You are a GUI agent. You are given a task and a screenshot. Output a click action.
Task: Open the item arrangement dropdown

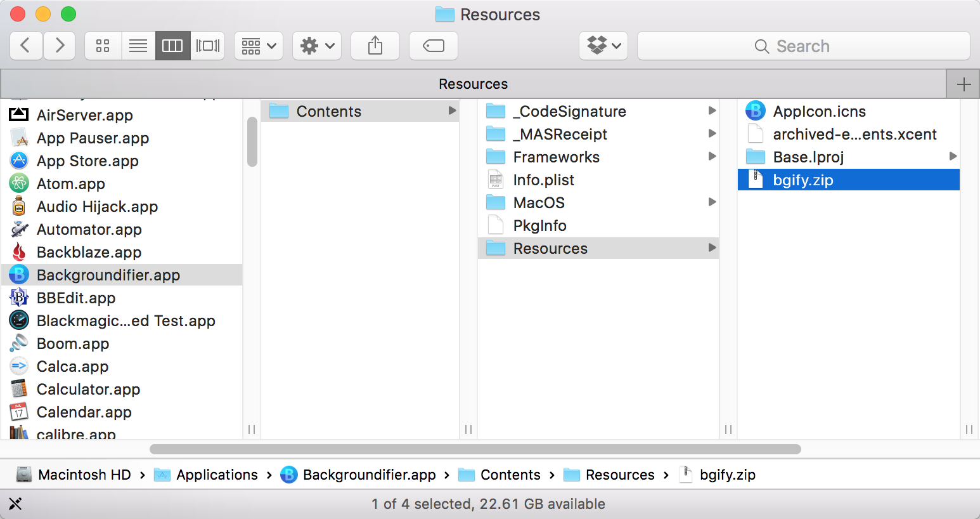259,46
